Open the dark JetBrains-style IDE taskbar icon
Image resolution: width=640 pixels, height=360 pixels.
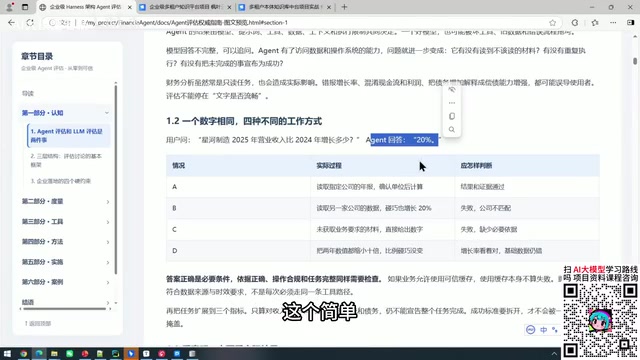point(116,353)
